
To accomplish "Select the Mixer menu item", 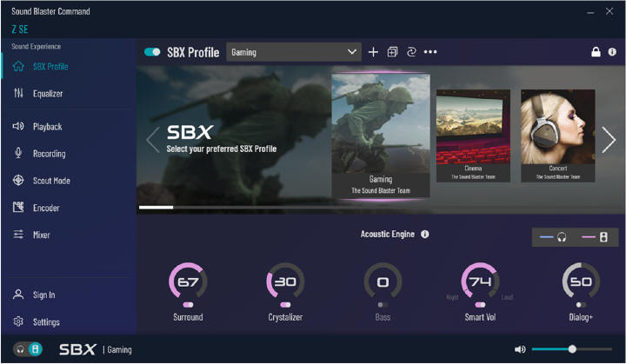I will click(42, 235).
